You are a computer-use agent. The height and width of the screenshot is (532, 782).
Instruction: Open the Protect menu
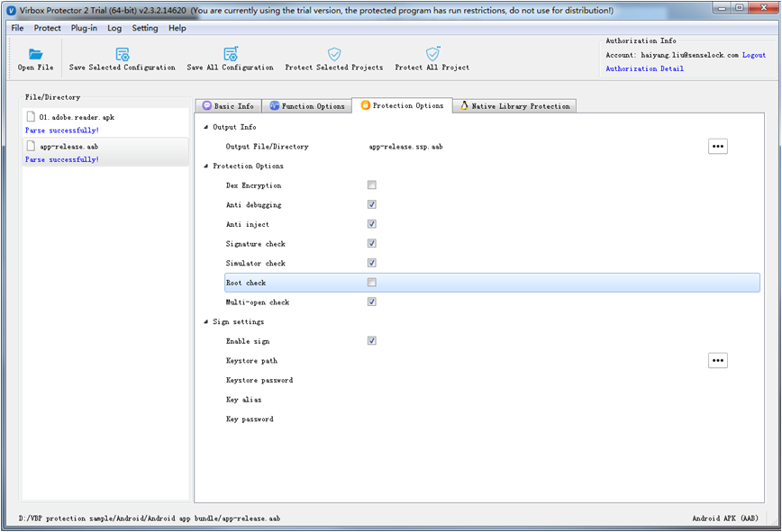(48, 28)
